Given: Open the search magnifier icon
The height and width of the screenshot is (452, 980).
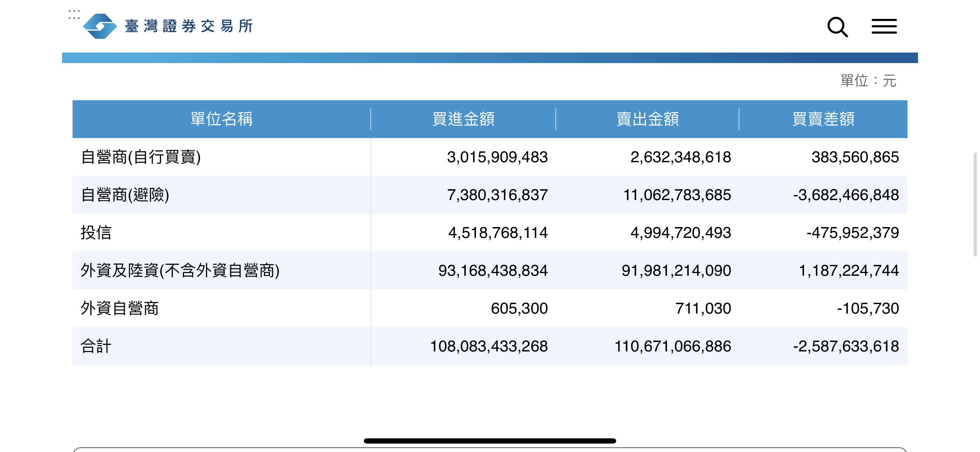Looking at the screenshot, I should [x=837, y=27].
